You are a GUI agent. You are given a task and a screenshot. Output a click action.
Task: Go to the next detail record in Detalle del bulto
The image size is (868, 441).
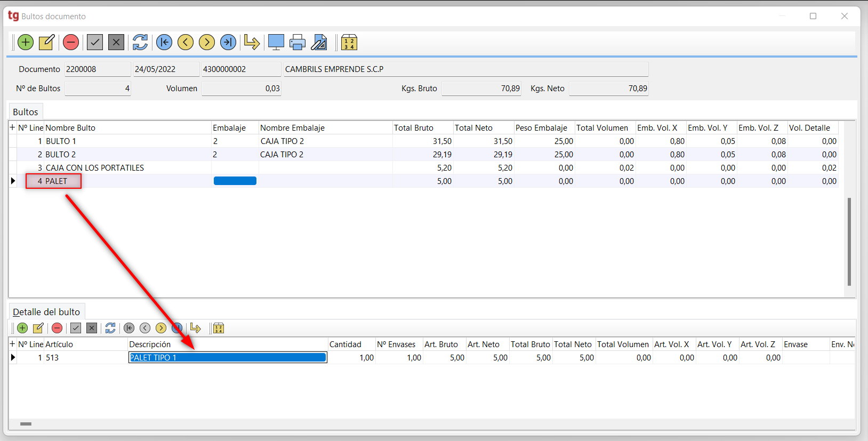tap(161, 328)
